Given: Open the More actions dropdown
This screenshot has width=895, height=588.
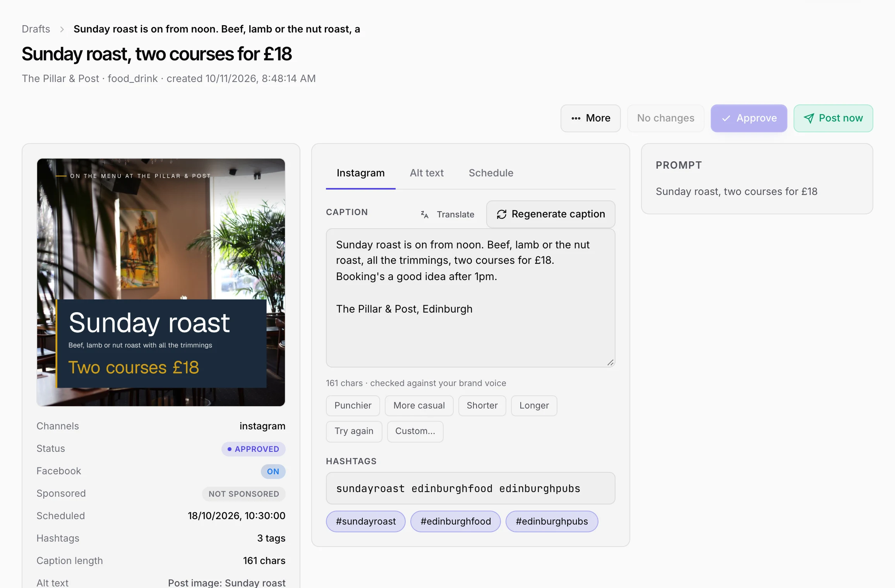Looking at the screenshot, I should (x=590, y=118).
